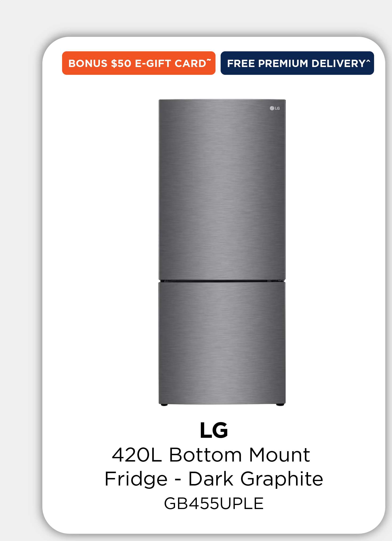This screenshot has height=541, width=392.
Task: Click the Bonus $50 E-Gift Card badge
Action: coord(139,63)
